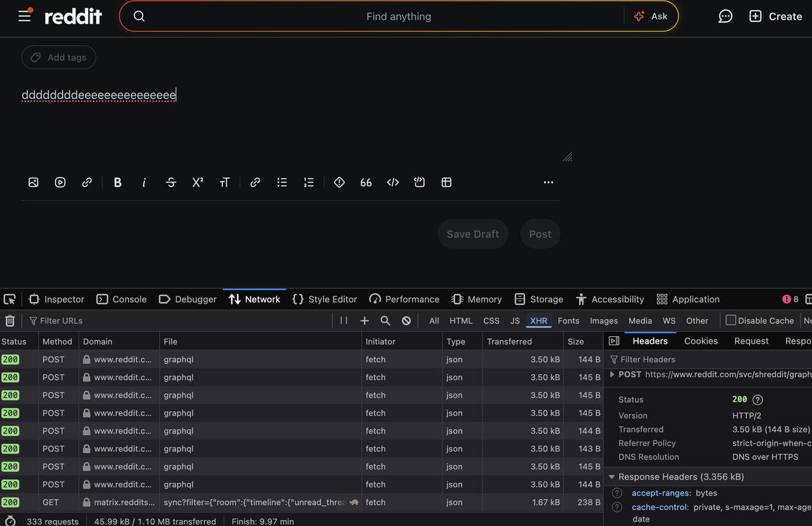Clear network log with trash icon
Image resolution: width=812 pixels, height=526 pixels.
tap(10, 320)
